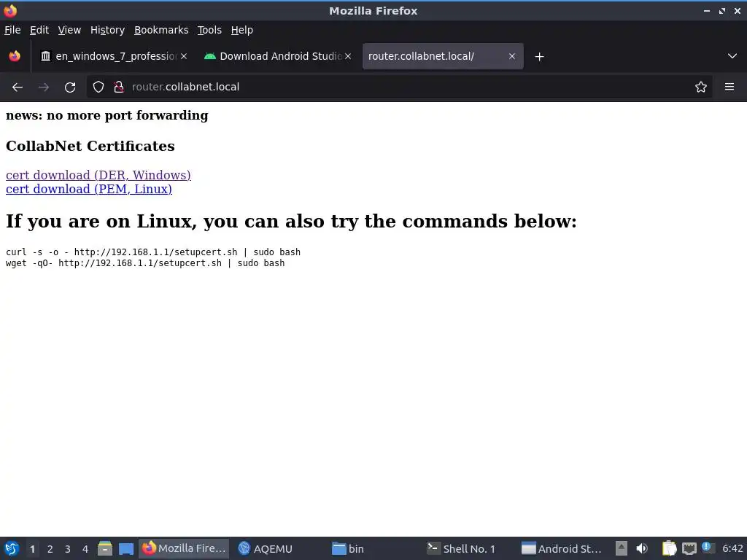The image size is (747, 560).
Task: Open the View menu
Action: pyautogui.click(x=69, y=30)
